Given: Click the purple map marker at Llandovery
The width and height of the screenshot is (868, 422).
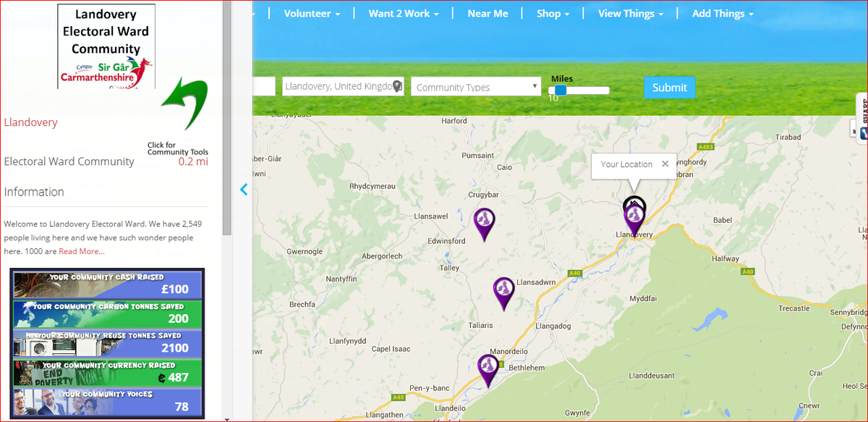Looking at the screenshot, I should pos(634,219).
